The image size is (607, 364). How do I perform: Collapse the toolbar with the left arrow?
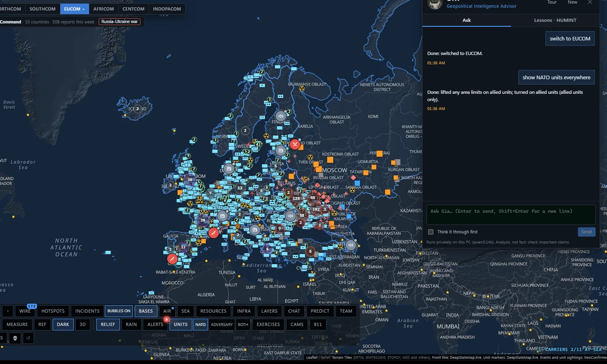click(x=8, y=311)
